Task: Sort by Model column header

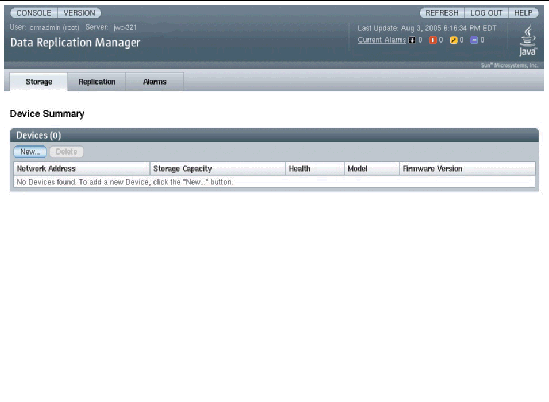Action: [x=372, y=168]
